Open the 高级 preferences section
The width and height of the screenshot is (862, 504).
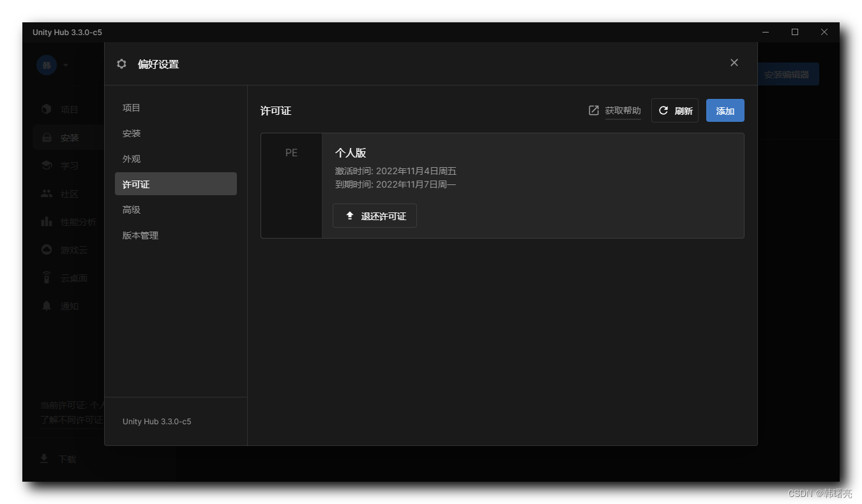coord(176,209)
